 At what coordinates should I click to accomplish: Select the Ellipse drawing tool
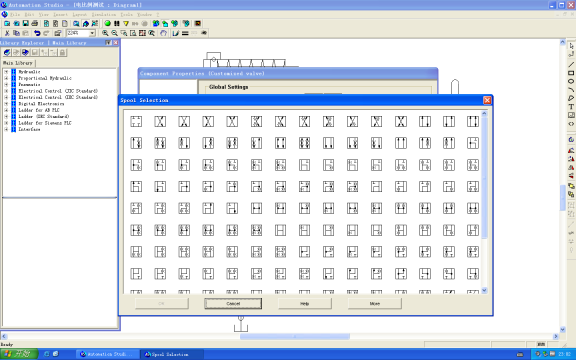point(571,81)
